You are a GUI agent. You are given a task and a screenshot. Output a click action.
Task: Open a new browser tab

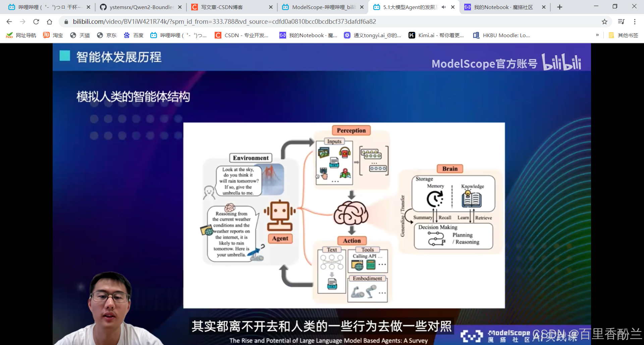tap(559, 7)
